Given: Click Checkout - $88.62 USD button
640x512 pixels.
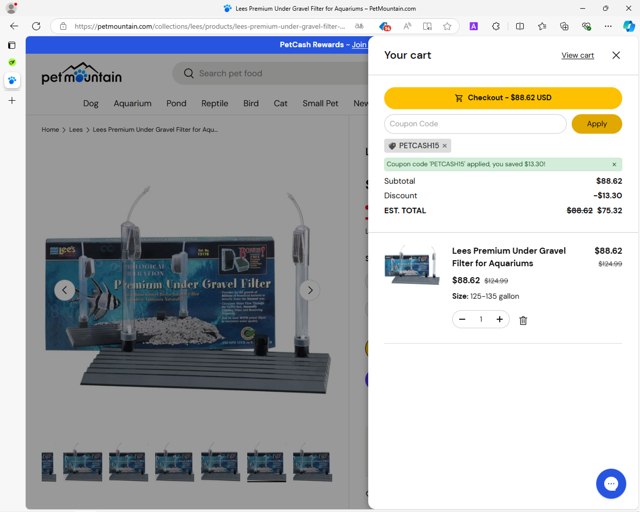Looking at the screenshot, I should pos(503,98).
